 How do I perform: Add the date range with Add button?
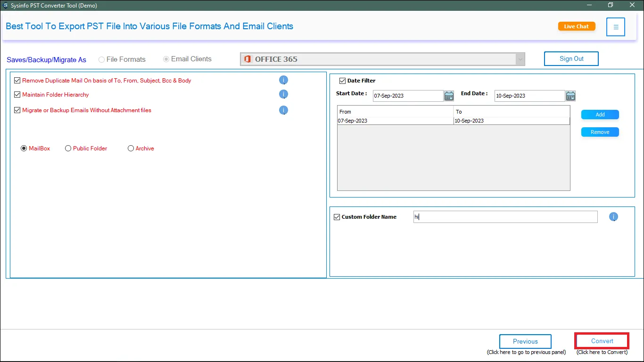(x=600, y=115)
